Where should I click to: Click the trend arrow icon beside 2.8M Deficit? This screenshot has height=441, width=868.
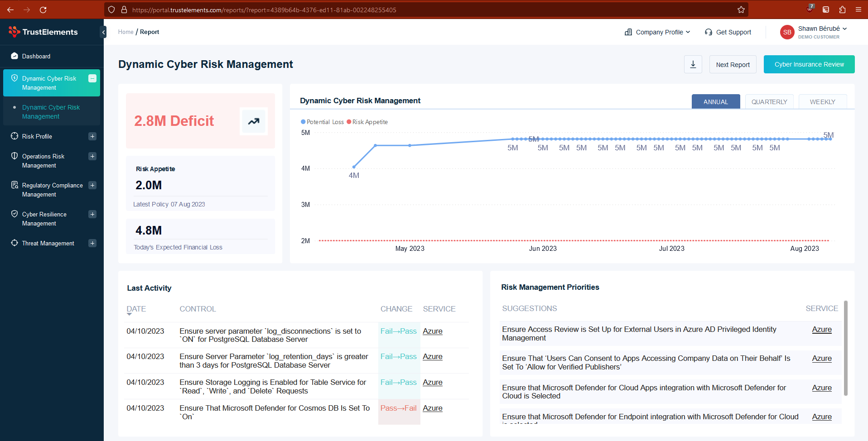click(254, 121)
